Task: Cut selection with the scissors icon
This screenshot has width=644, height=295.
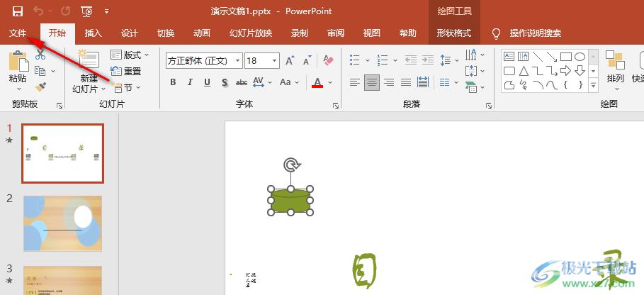Action: (x=40, y=55)
